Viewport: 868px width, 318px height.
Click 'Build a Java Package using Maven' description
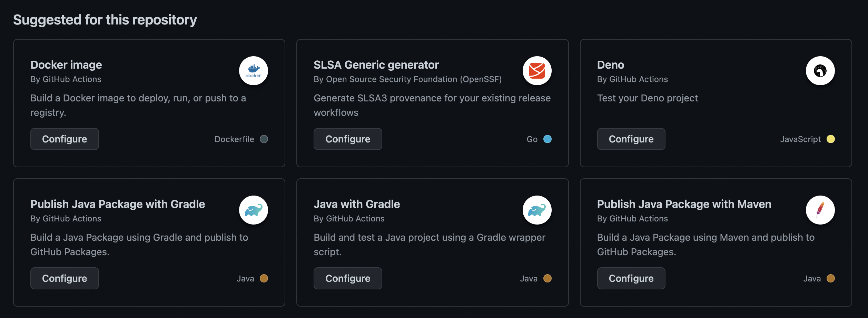(706, 245)
